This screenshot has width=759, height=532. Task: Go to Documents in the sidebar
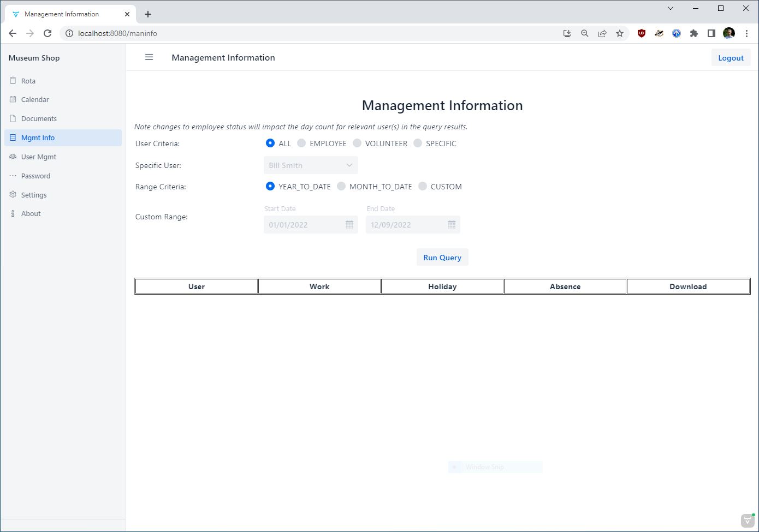[63, 119]
